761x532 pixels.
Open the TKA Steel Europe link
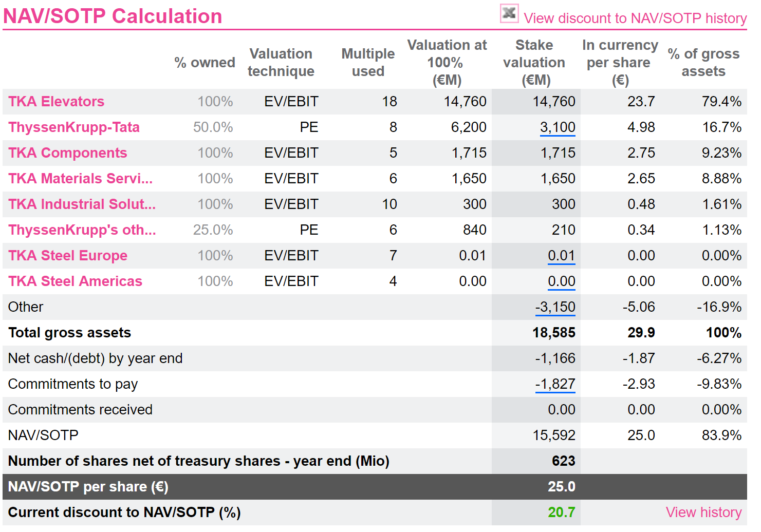pos(68,256)
